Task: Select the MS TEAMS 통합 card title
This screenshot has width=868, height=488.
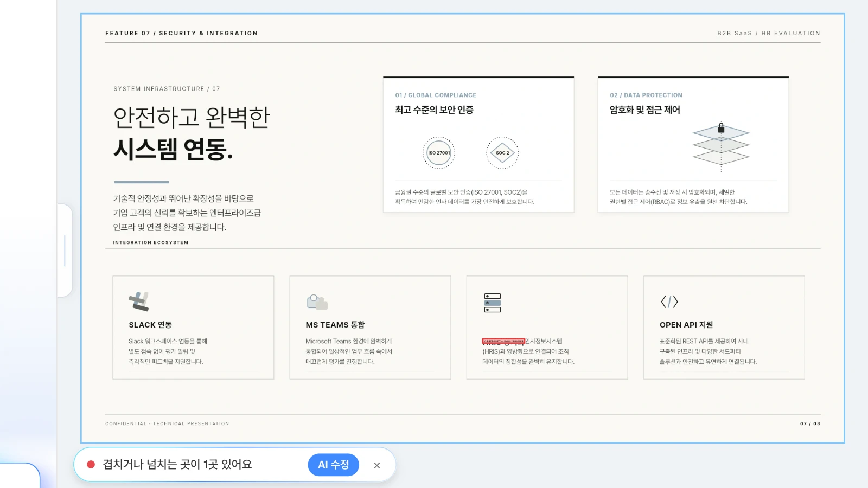Action: [335, 325]
